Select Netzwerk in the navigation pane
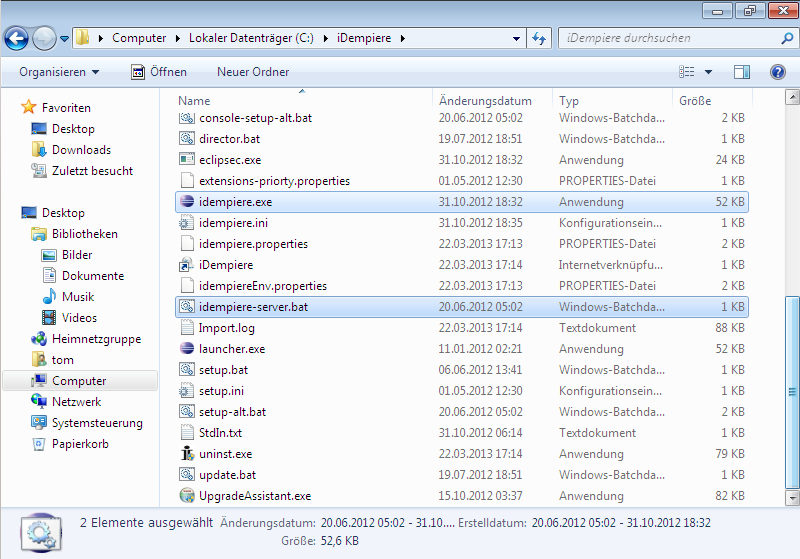Viewport: 800px width, 559px height. (76, 402)
